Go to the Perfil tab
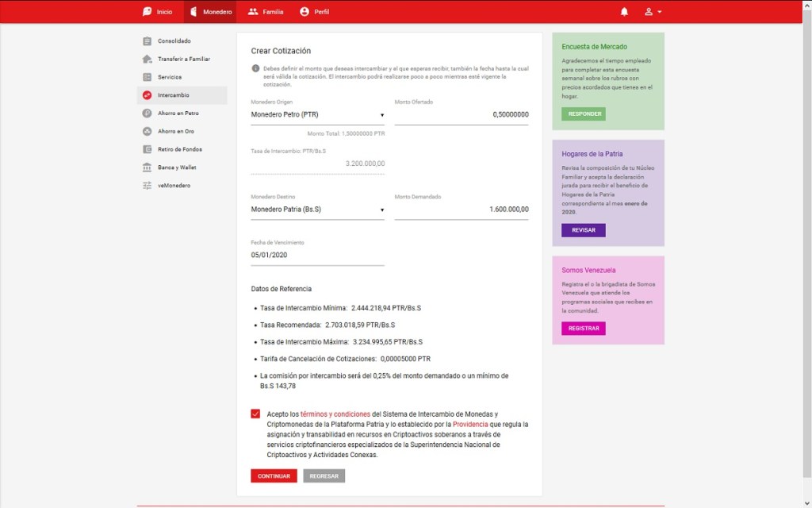Image resolution: width=812 pixels, height=508 pixels. tap(314, 12)
